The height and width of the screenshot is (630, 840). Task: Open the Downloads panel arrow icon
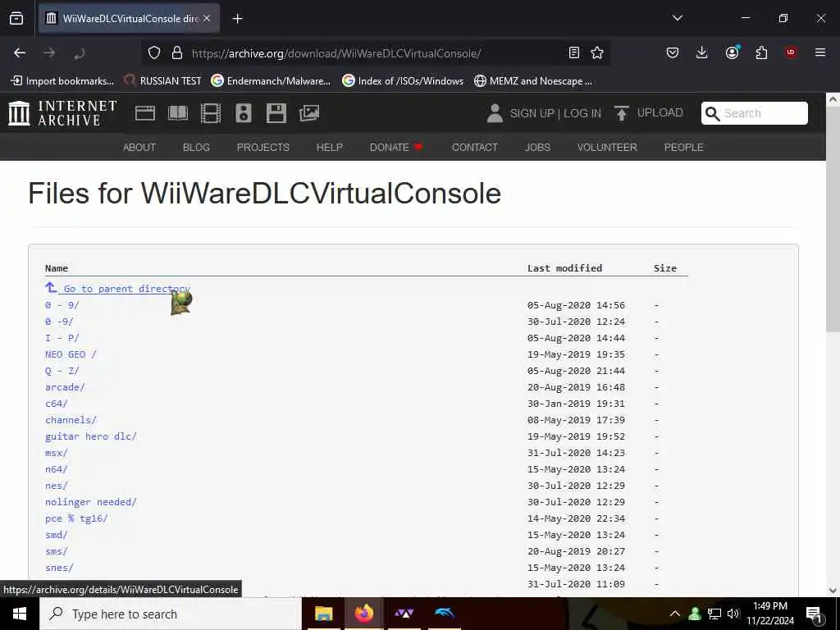point(702,52)
